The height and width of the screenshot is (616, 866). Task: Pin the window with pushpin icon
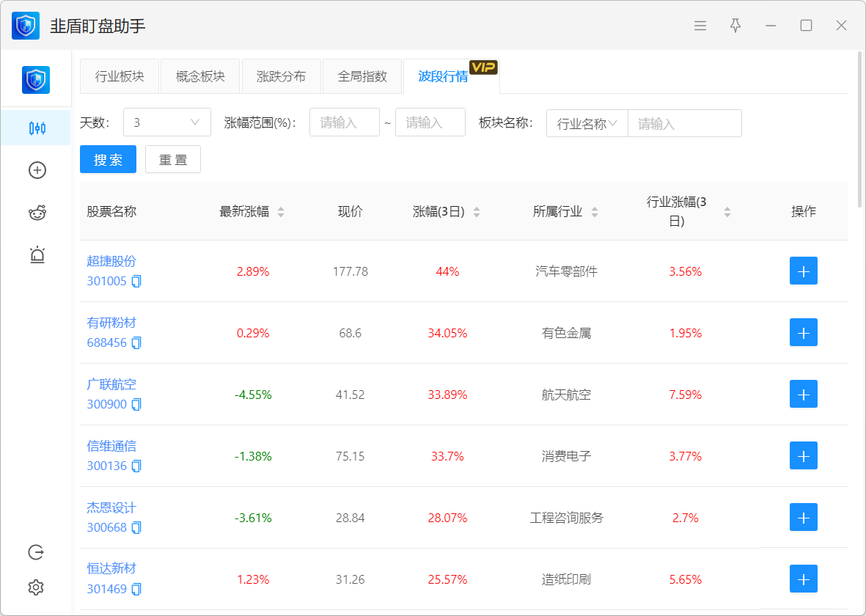pyautogui.click(x=735, y=26)
